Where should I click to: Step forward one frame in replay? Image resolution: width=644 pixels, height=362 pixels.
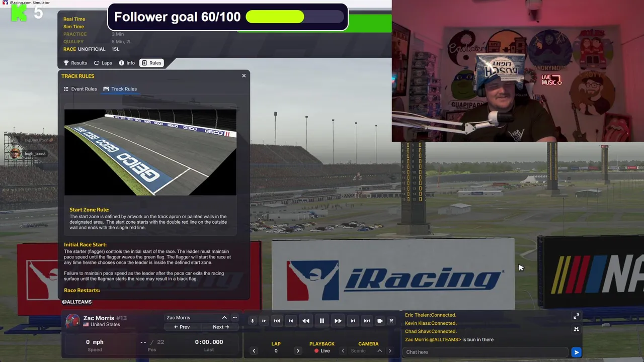click(x=353, y=321)
